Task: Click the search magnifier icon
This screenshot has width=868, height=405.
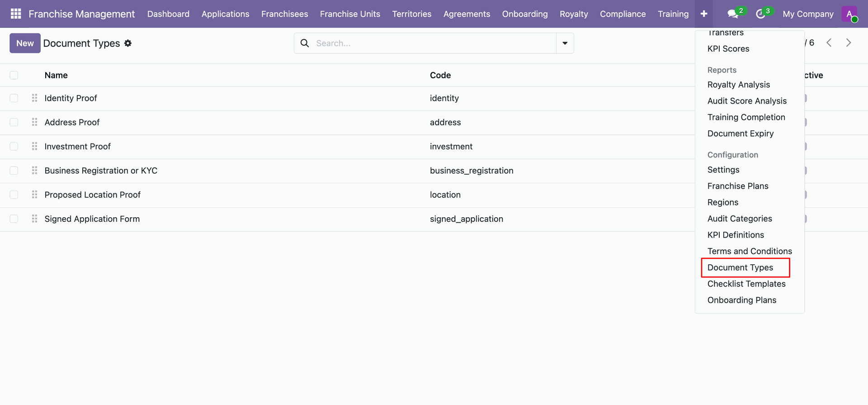Action: (305, 43)
